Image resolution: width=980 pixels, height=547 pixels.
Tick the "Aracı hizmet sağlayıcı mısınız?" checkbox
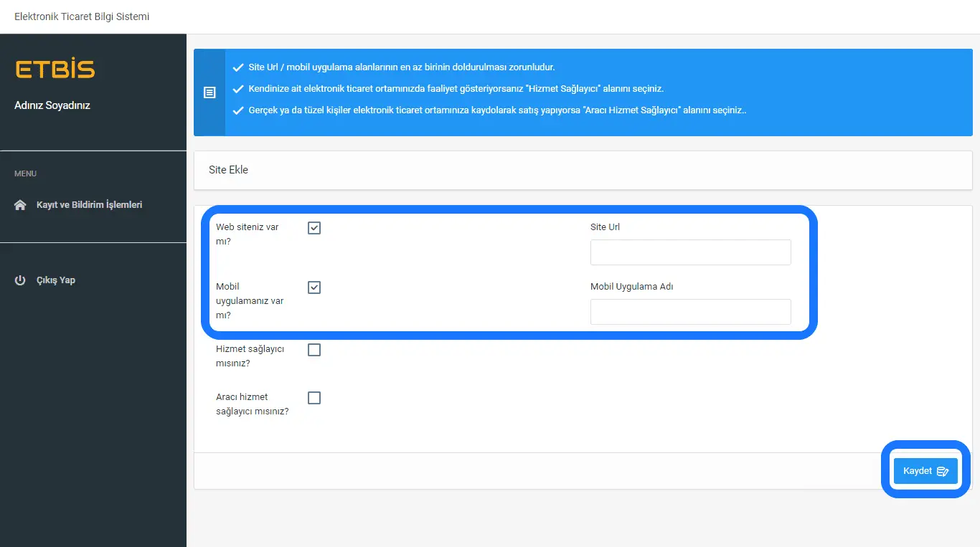tap(314, 398)
